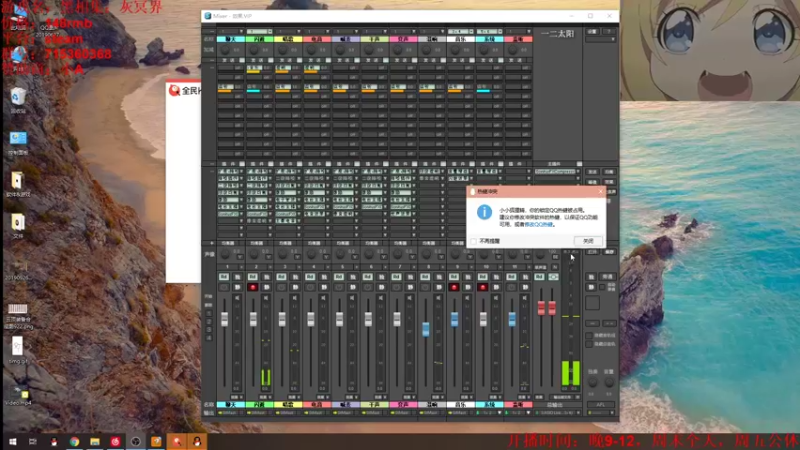Click the 旁通 bypass button in right panel

(607, 277)
